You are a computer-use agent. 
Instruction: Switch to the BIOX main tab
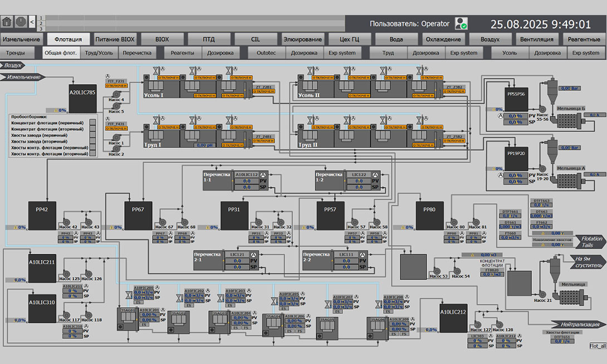coord(162,39)
